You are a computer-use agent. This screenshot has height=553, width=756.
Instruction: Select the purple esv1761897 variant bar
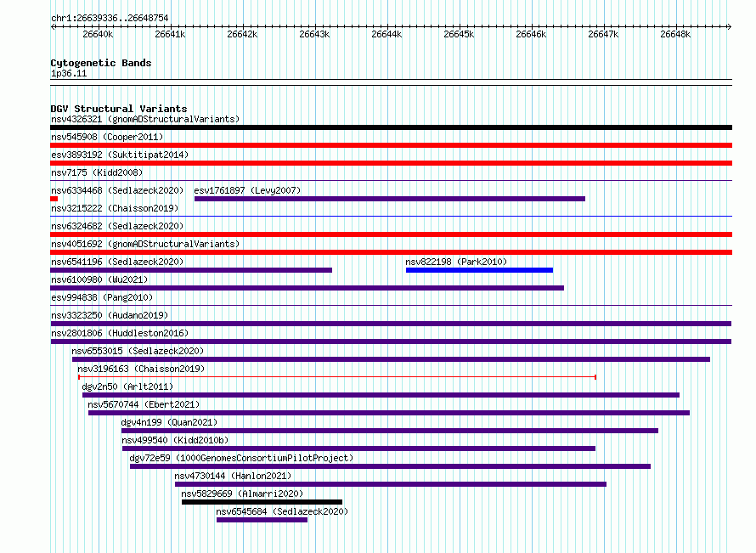tap(390, 199)
